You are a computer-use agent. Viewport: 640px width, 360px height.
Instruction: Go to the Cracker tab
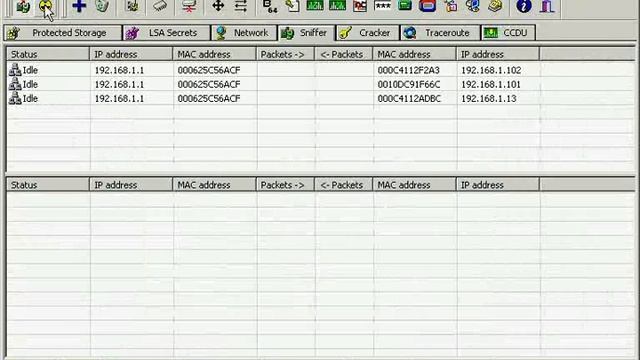pos(367,33)
